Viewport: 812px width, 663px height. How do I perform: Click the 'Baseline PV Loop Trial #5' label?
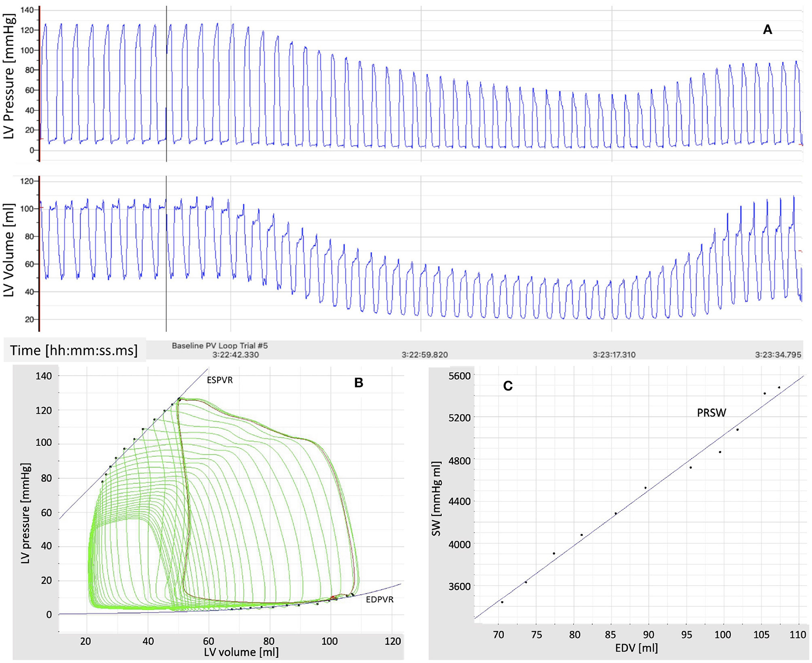[x=219, y=346]
